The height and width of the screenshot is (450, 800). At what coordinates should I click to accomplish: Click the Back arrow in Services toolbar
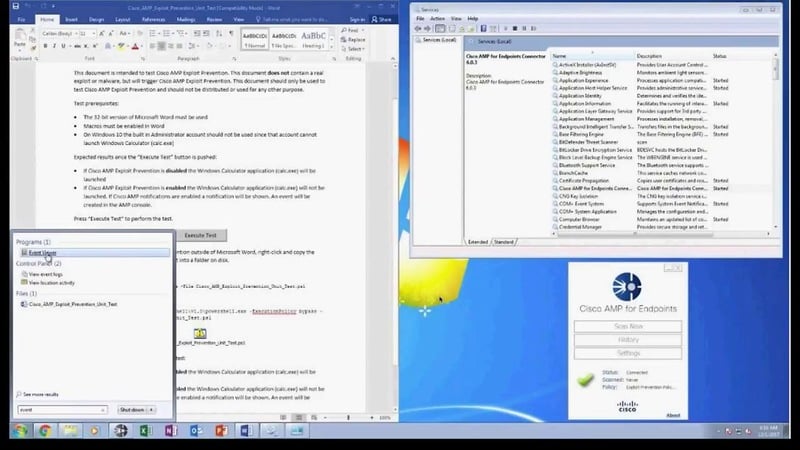click(x=418, y=29)
